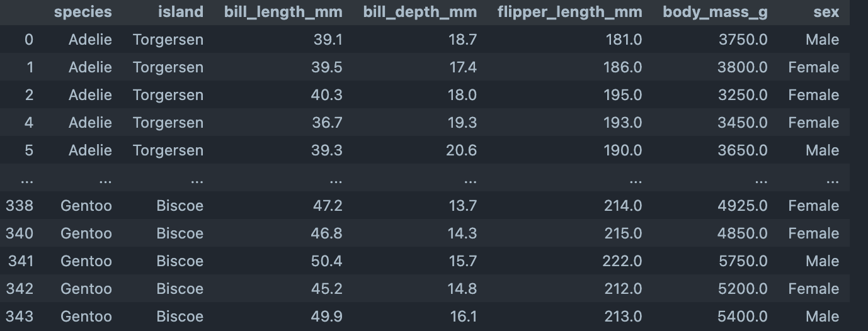Click the bill length value 39.1
The height and width of the screenshot is (331, 868).
coord(328,40)
